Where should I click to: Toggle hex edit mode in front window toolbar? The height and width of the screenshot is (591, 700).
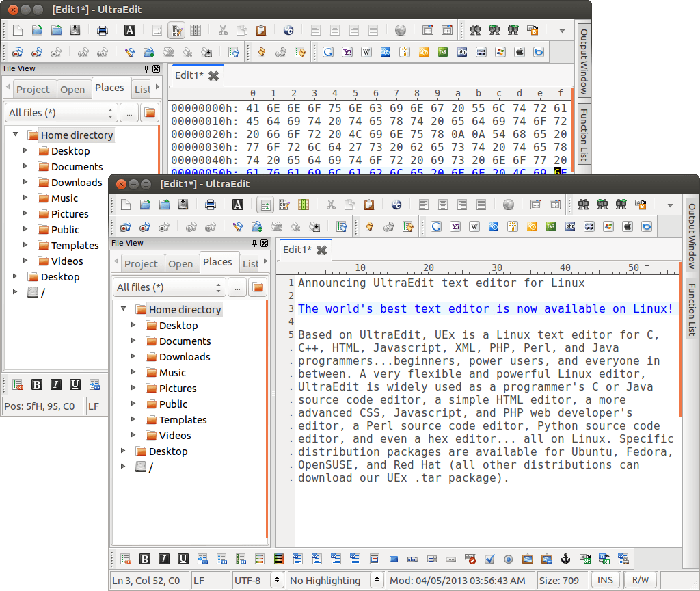284,205
